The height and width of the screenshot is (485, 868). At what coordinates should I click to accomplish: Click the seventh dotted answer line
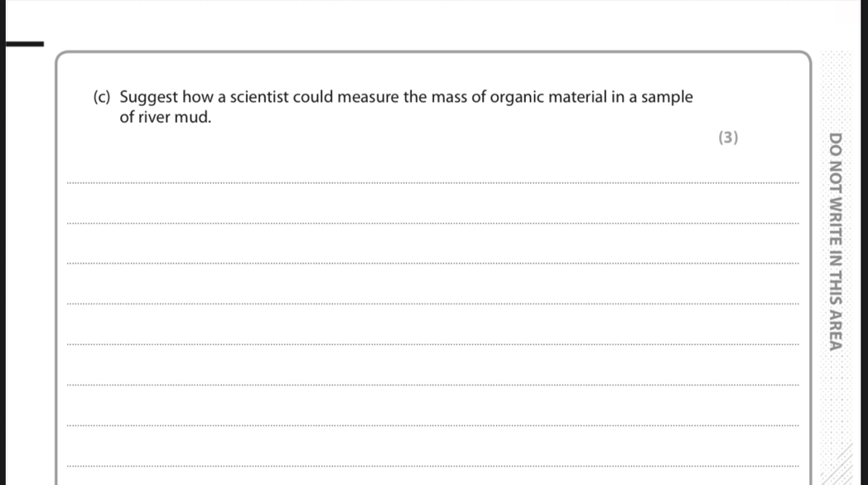point(431,425)
